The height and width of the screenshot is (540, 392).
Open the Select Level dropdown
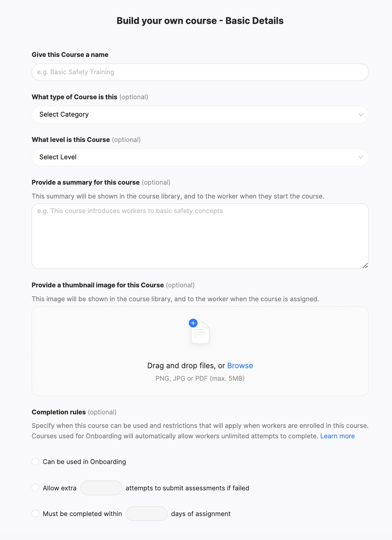[200, 157]
